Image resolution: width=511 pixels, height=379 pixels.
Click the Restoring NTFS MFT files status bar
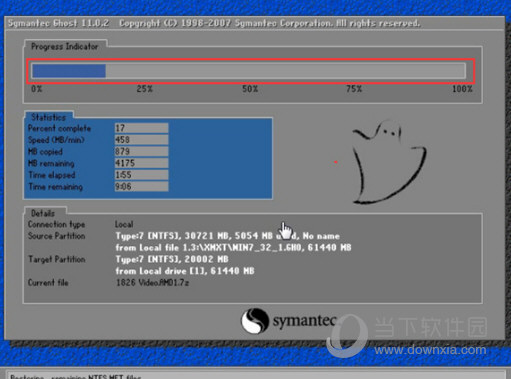tap(255, 375)
